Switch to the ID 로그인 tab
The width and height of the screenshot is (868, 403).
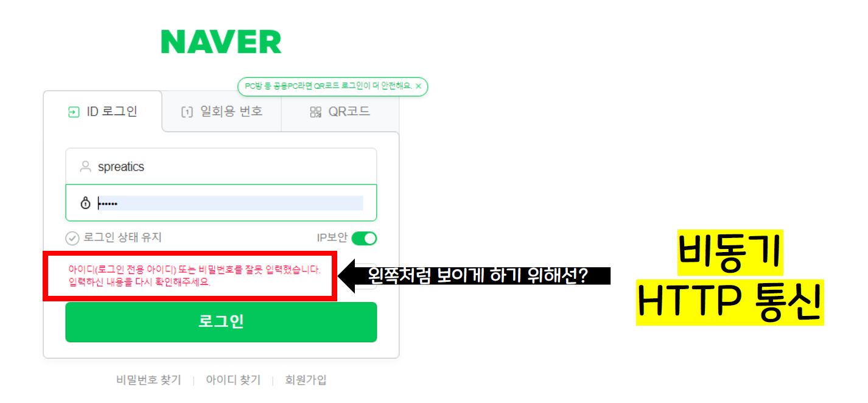pos(102,111)
